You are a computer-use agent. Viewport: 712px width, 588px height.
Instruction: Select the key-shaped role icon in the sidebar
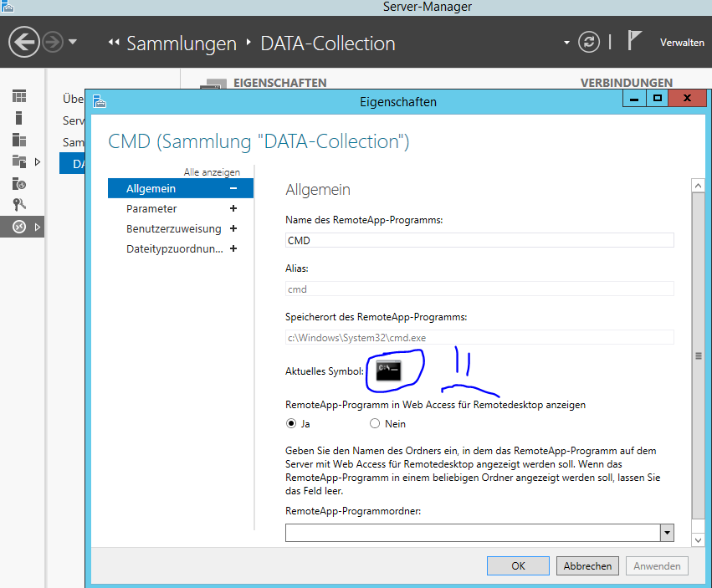pyautogui.click(x=19, y=205)
